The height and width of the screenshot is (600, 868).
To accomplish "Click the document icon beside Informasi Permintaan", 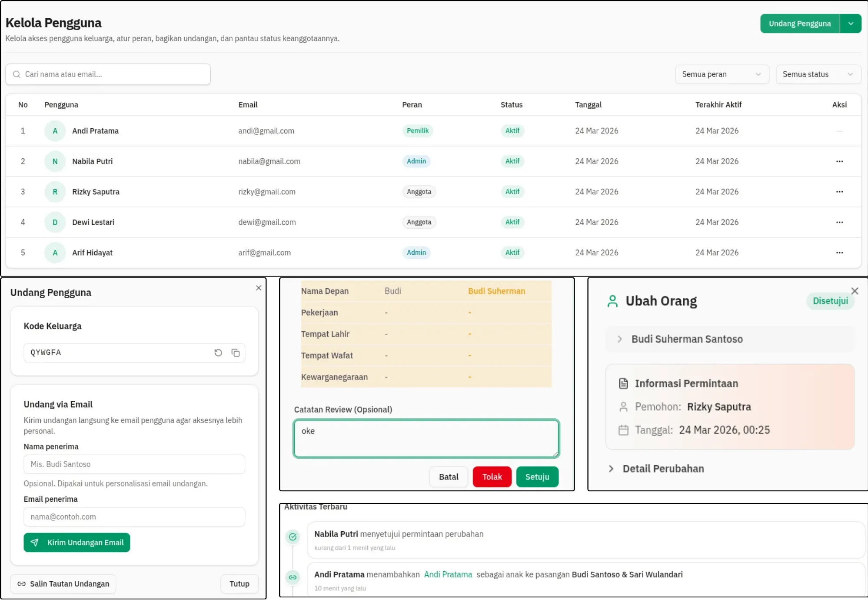I will click(624, 383).
